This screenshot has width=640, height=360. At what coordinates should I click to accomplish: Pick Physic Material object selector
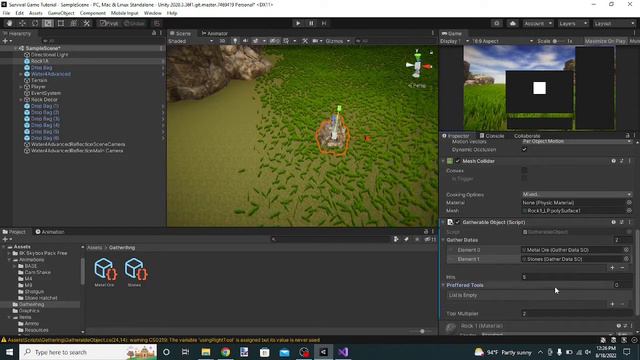tap(629, 202)
